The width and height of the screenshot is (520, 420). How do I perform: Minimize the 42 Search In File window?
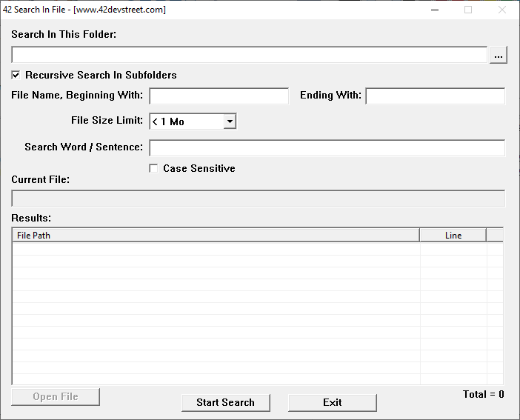click(435, 10)
